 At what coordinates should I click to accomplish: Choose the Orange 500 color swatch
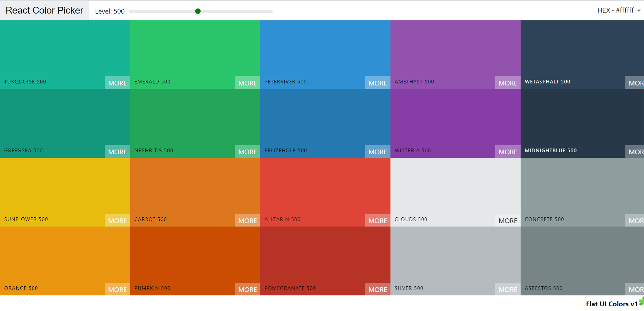click(x=65, y=261)
